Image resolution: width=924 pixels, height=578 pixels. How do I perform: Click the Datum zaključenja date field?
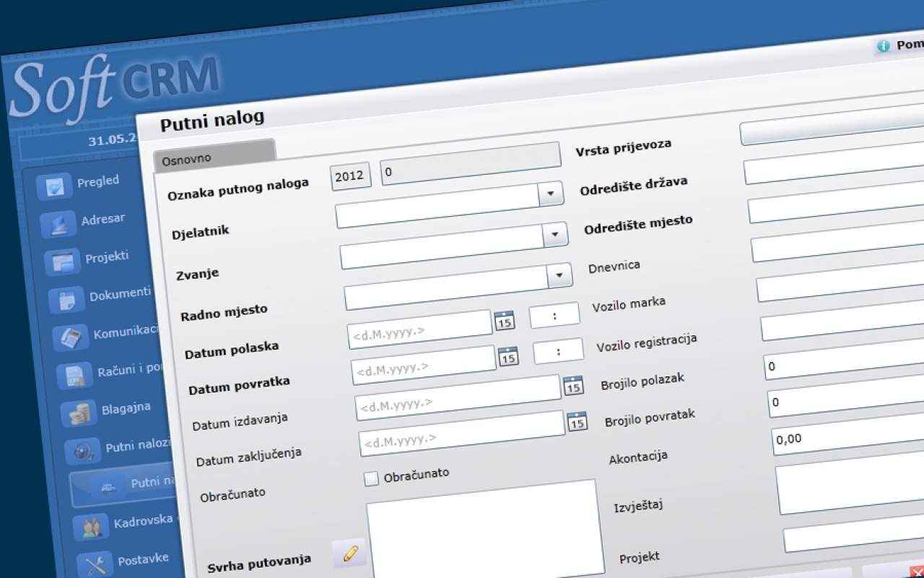462,433
